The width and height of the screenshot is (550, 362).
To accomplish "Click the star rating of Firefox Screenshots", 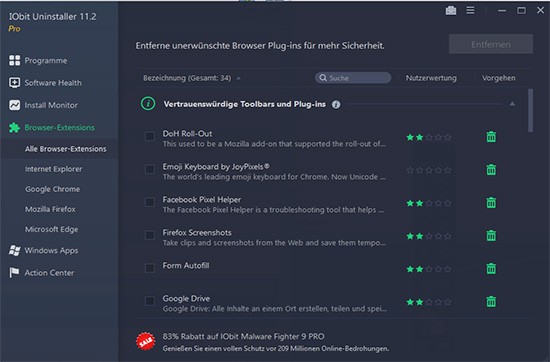I will [429, 236].
